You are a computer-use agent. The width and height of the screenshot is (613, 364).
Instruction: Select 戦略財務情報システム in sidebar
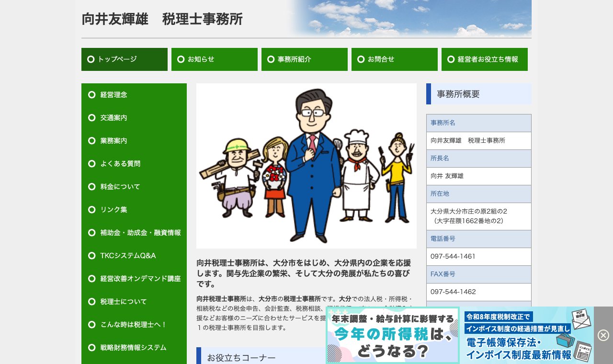coord(134,348)
